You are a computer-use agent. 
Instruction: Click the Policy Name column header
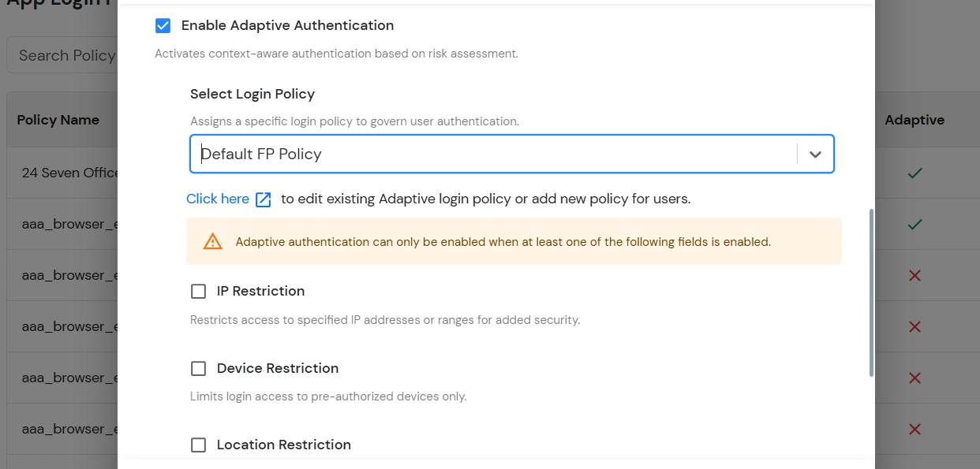(58, 119)
